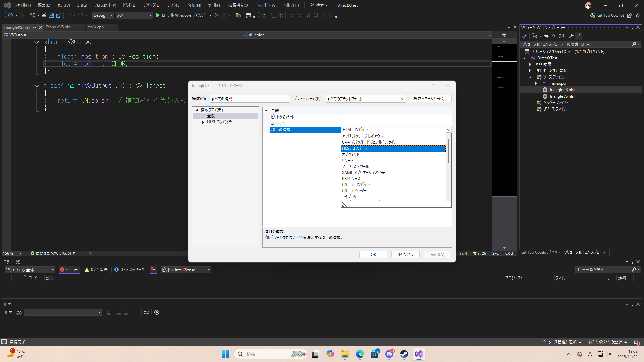Toggle the 0/8 Messages filter button

click(x=129, y=270)
